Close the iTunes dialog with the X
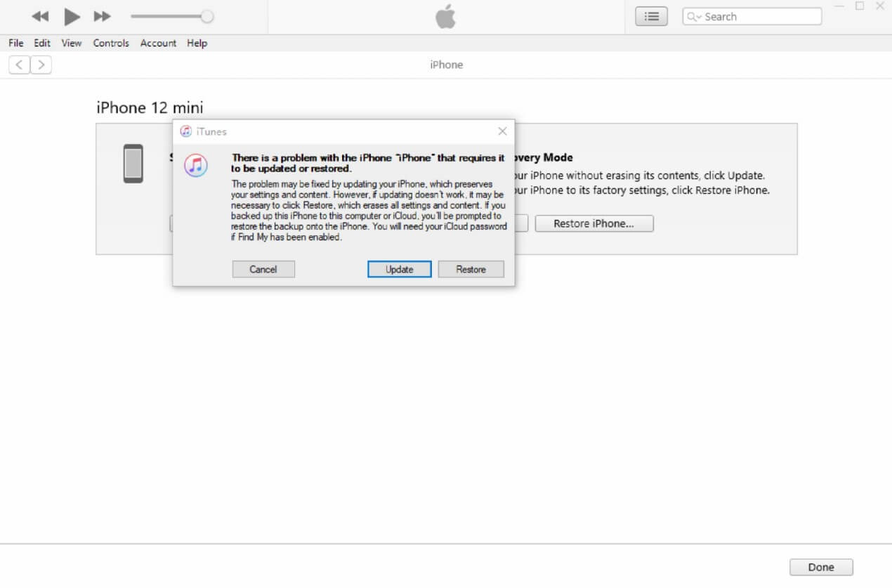The image size is (892, 588). 502,131
